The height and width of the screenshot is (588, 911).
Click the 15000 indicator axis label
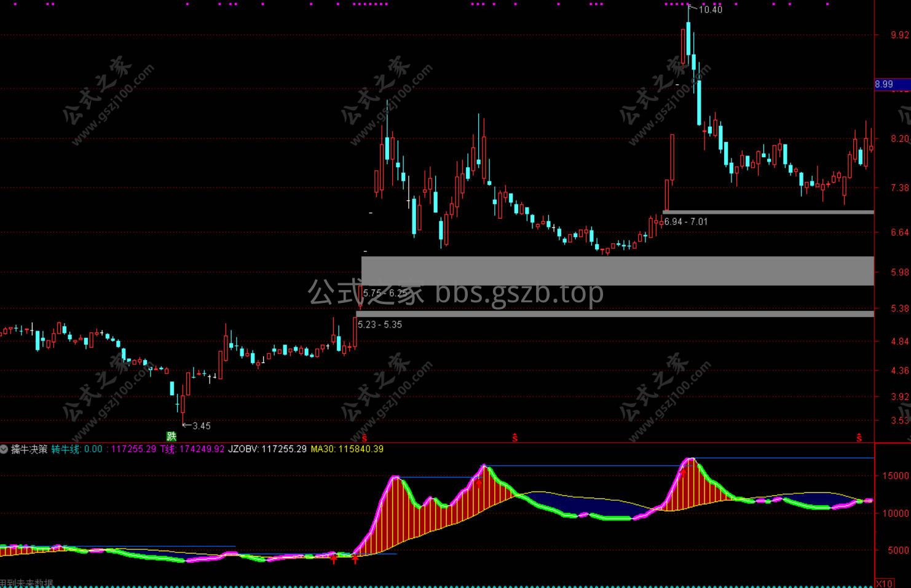(897, 476)
